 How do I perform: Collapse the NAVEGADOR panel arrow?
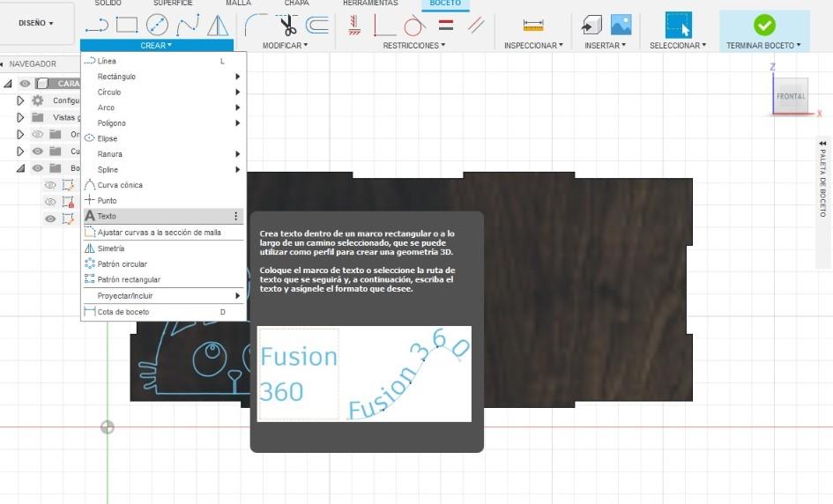tap(2, 63)
